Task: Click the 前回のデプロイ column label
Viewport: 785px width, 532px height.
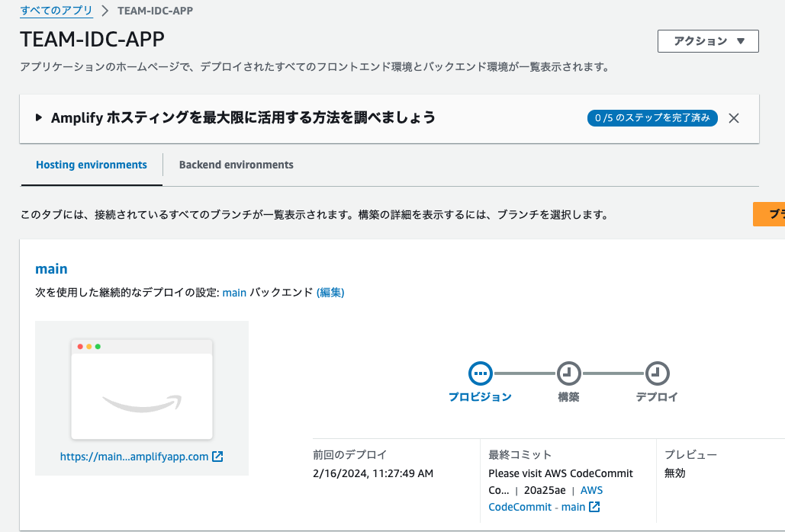Action: click(x=350, y=455)
